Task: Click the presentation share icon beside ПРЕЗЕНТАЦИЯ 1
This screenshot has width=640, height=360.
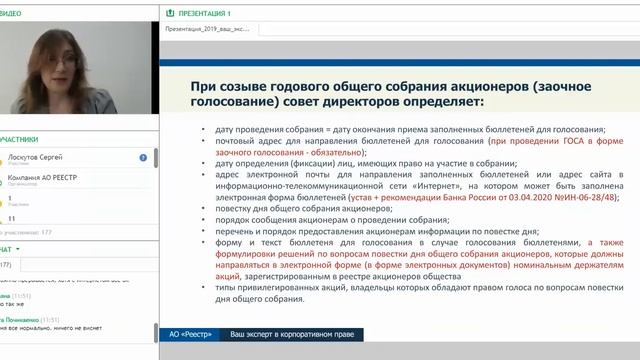Action: click(x=170, y=13)
